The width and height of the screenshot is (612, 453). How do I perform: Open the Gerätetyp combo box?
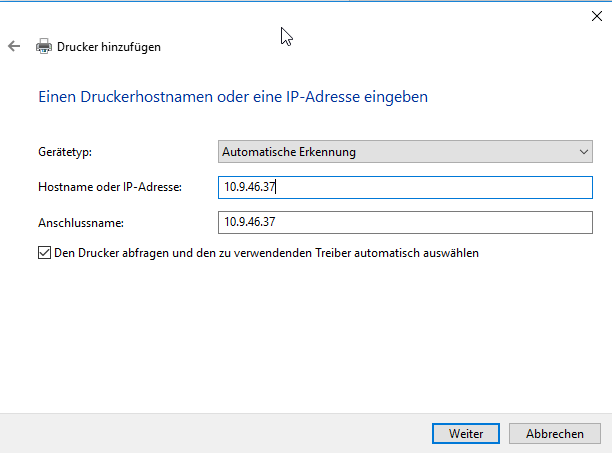click(405, 152)
